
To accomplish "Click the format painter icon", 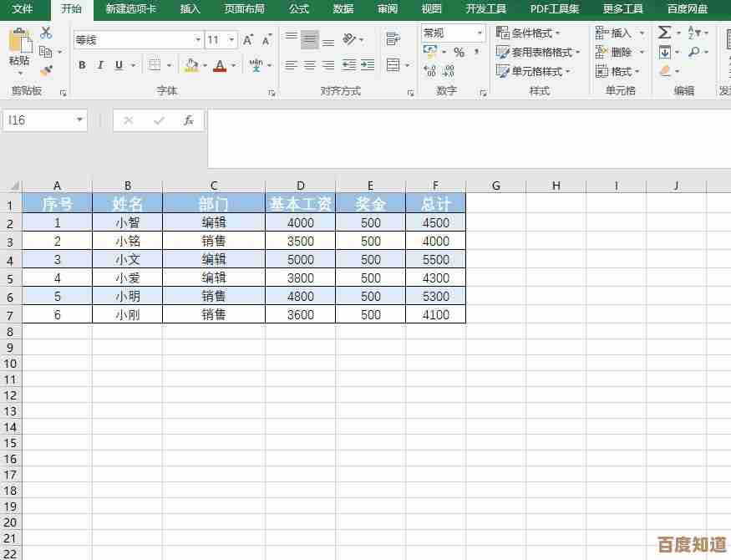I will tap(48, 70).
